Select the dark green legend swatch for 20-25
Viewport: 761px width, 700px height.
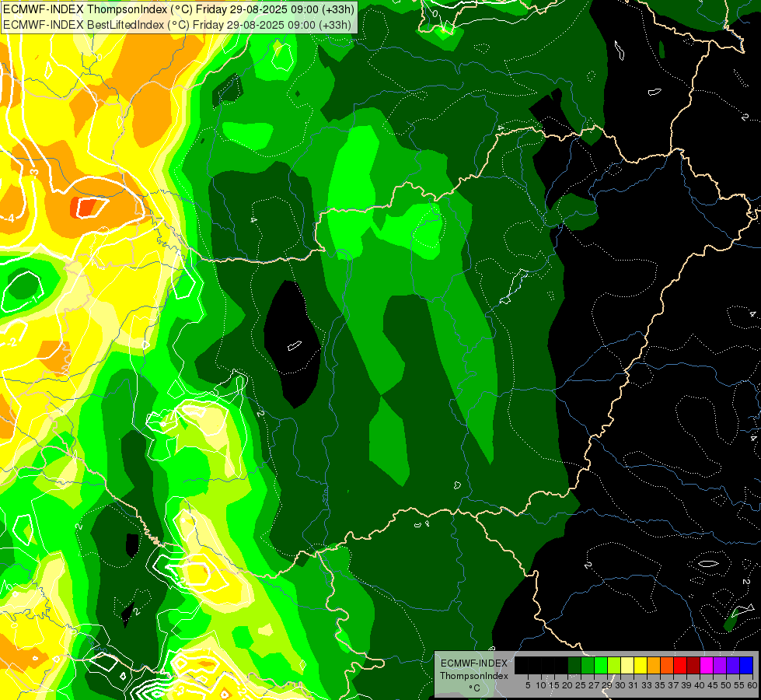574,665
